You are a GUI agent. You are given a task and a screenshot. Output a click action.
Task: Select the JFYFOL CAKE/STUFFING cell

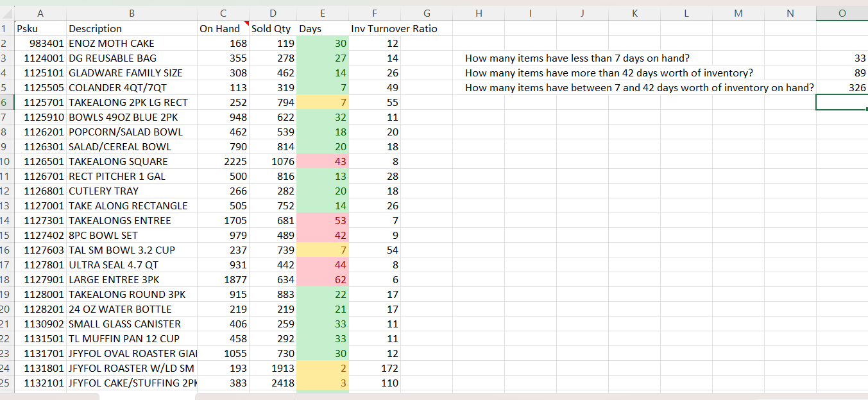(x=132, y=383)
